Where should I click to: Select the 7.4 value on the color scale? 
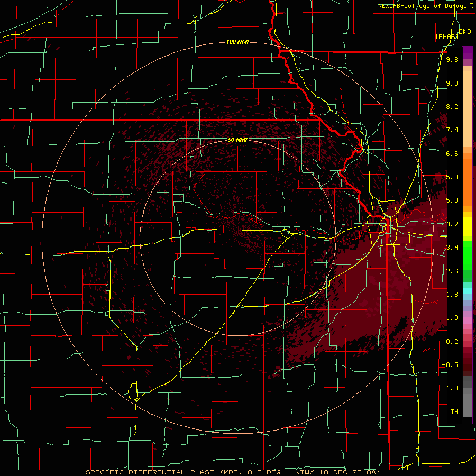point(452,130)
